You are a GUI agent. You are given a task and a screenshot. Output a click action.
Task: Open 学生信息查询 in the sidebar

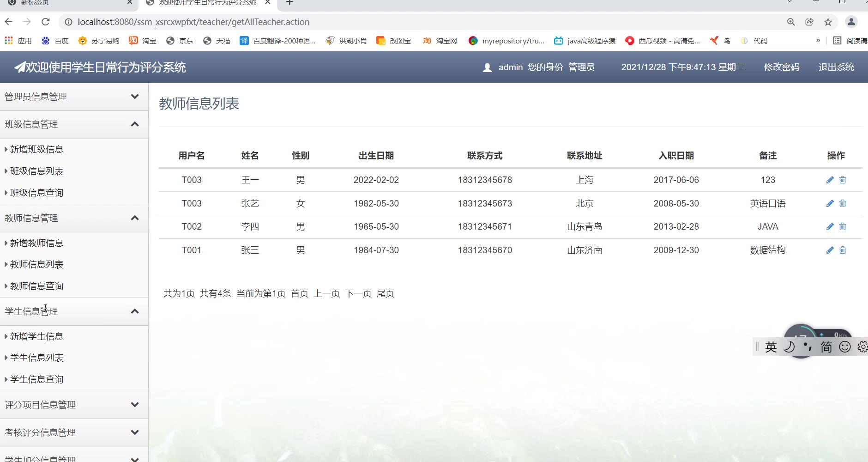(36, 379)
